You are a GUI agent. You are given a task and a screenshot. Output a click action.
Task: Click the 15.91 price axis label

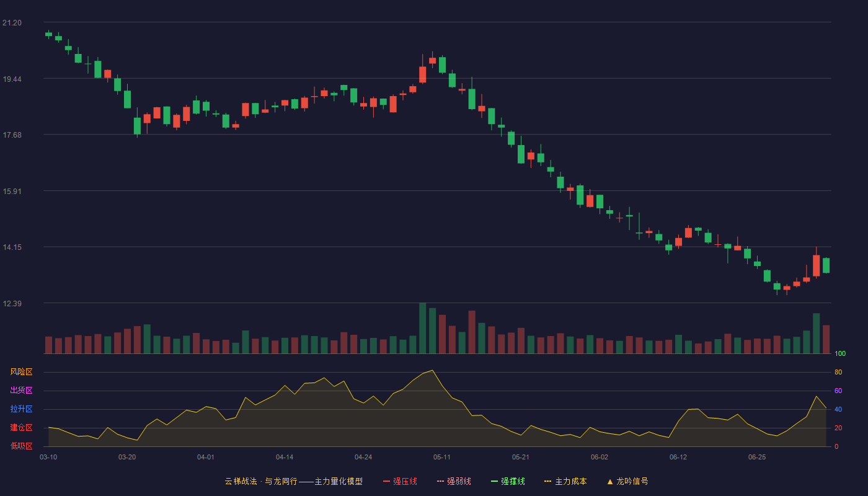(x=12, y=192)
